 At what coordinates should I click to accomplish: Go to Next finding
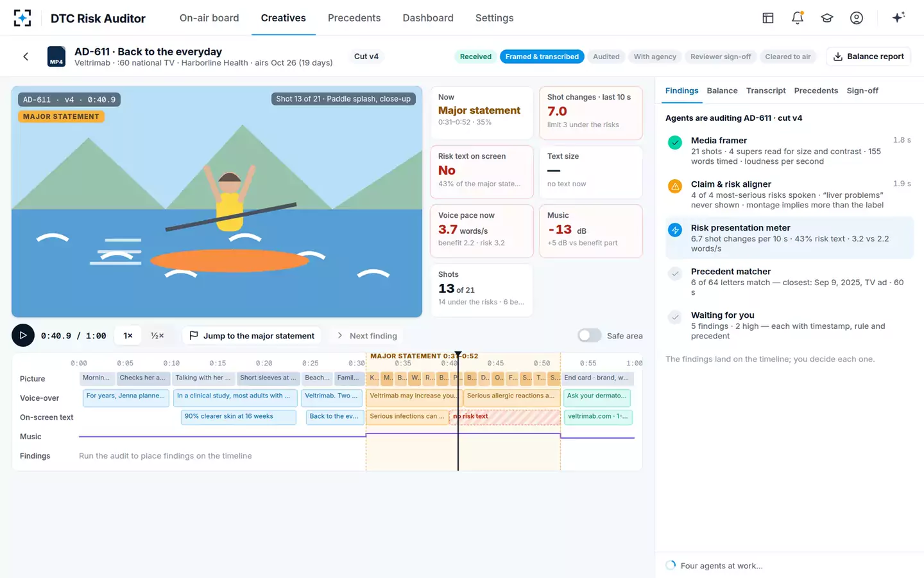367,336
